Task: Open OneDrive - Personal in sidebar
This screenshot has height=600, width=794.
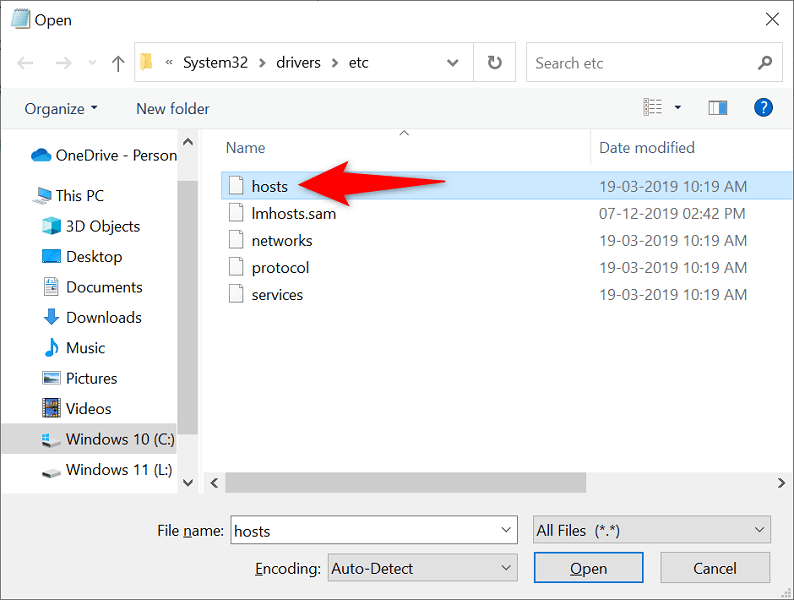Action: coord(104,155)
